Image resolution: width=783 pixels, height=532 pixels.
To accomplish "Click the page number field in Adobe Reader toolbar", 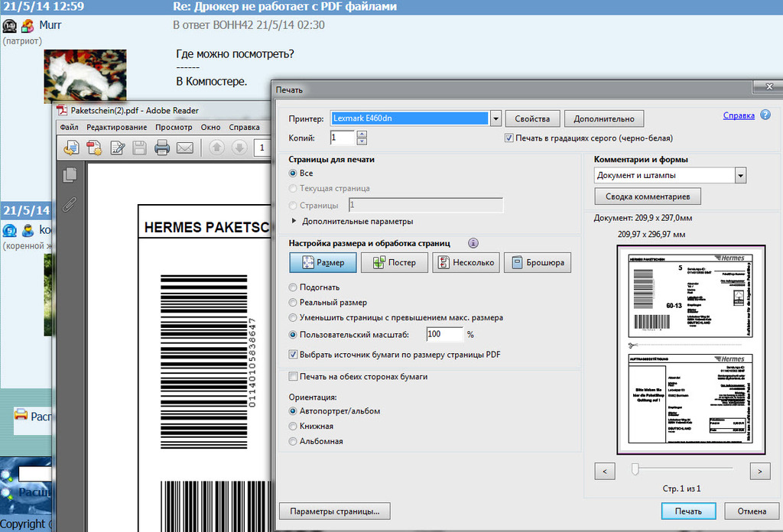I will 263,148.
